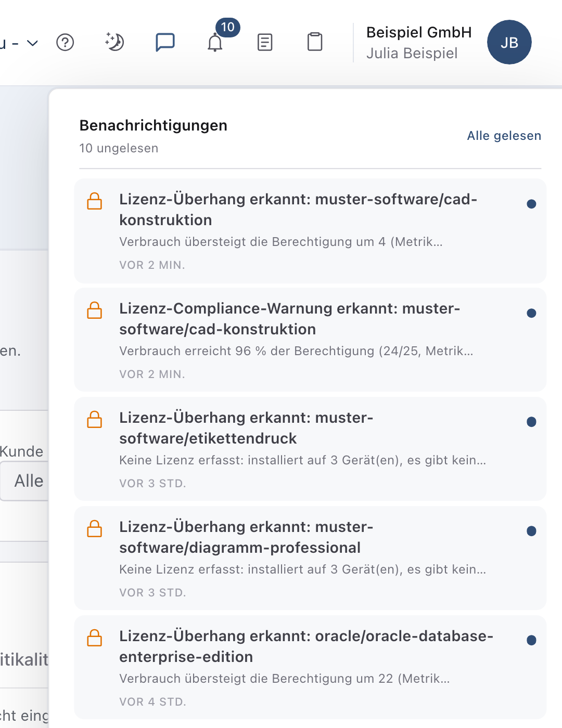562x728 pixels.
Task: Click lock icon of cad-konstruktion Überhang notification
Action: 95,201
